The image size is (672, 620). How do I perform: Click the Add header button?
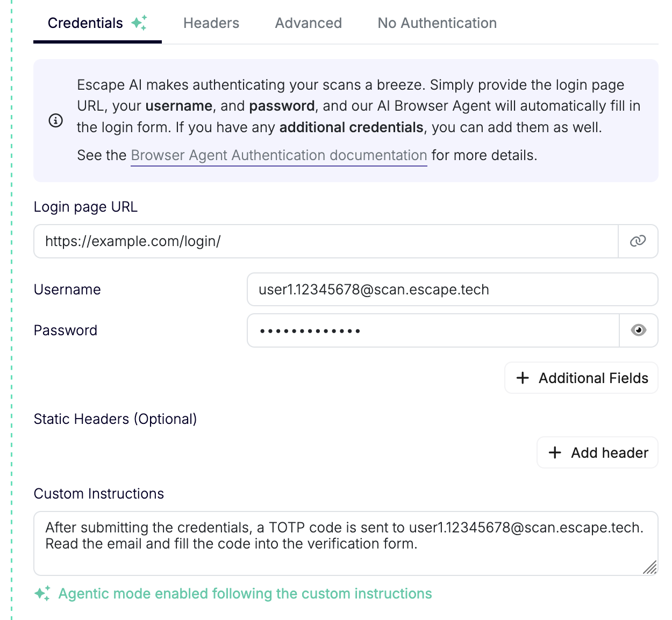597,452
